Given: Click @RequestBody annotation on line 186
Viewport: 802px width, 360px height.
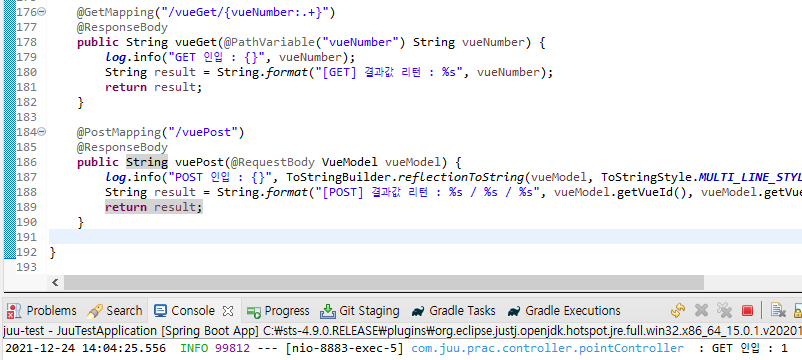Looking at the screenshot, I should coord(273,162).
